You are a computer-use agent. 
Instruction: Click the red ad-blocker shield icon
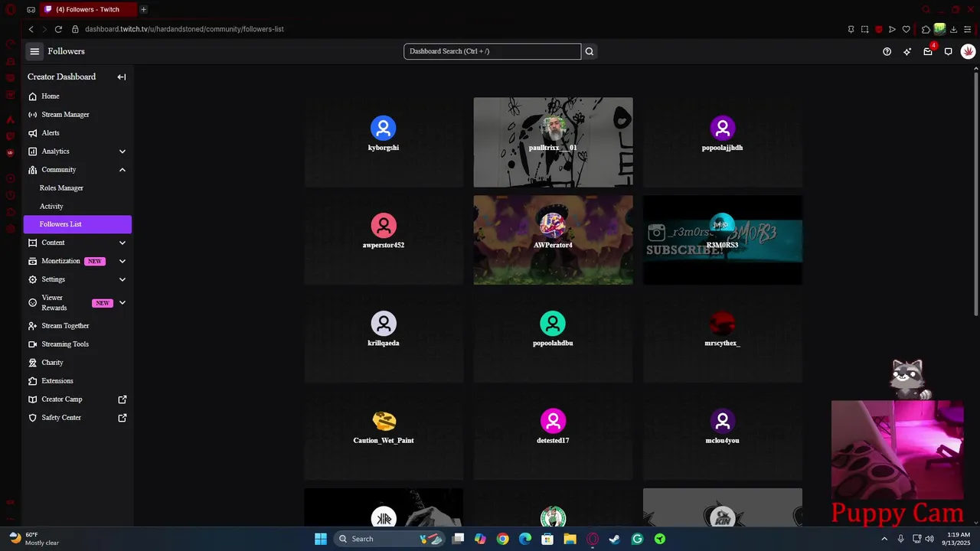(x=878, y=29)
